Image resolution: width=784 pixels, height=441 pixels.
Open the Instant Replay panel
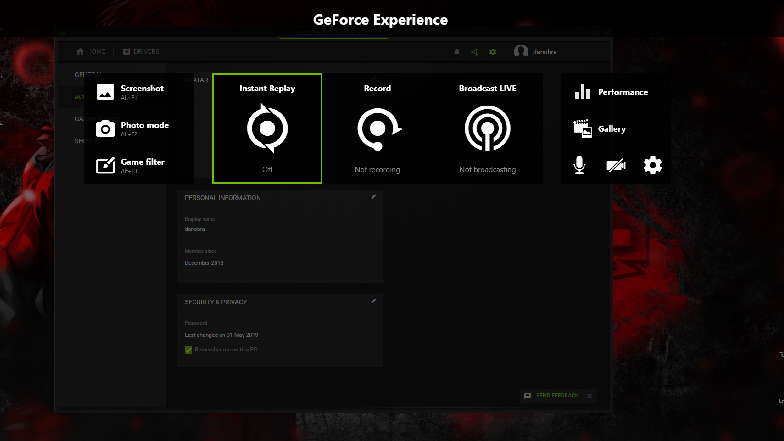(267, 128)
